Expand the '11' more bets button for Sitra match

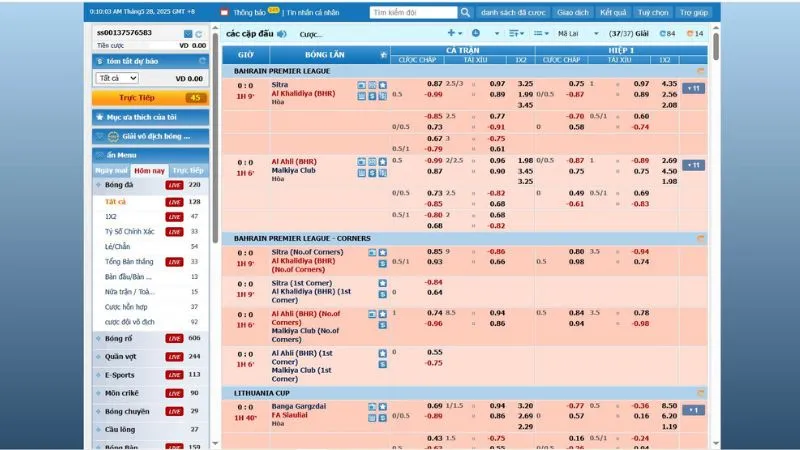(x=693, y=88)
